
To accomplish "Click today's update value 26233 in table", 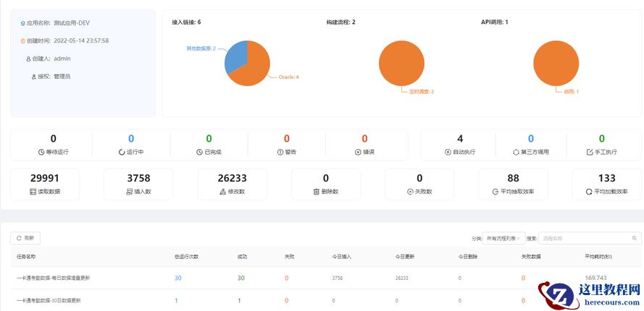I will coord(401,278).
